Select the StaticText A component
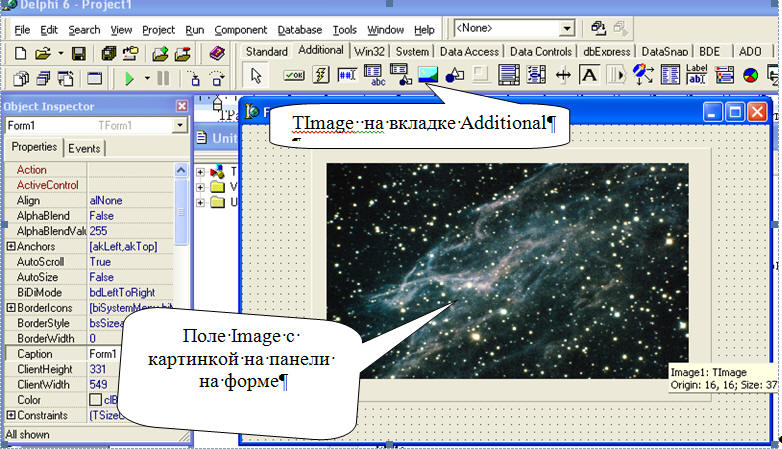This screenshot has width=782, height=449. (x=589, y=75)
